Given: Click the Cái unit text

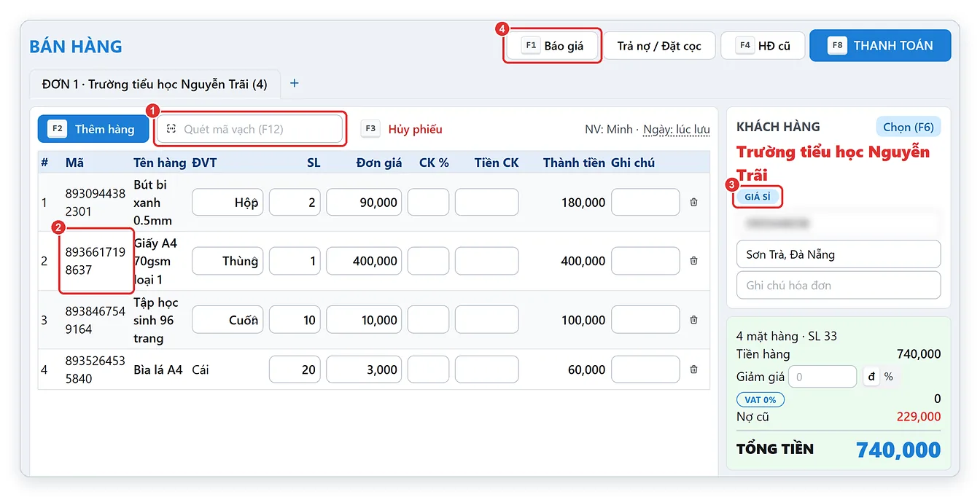Looking at the screenshot, I should (x=201, y=369).
